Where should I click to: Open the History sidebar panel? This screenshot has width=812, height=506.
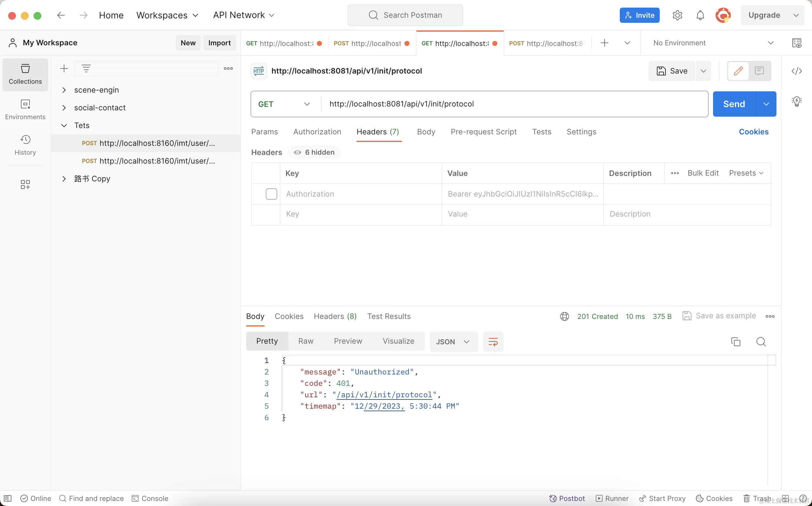[25, 145]
